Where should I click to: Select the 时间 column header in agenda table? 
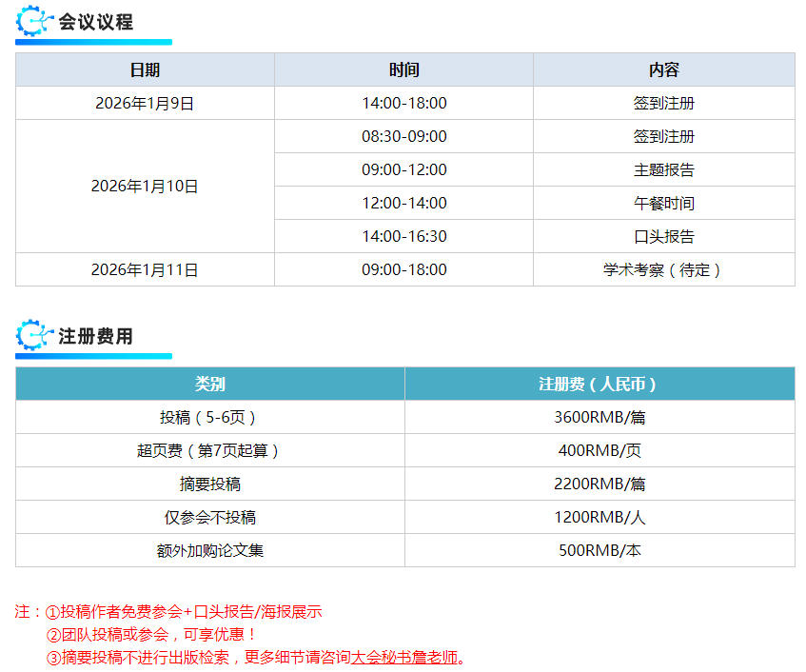coord(403,69)
